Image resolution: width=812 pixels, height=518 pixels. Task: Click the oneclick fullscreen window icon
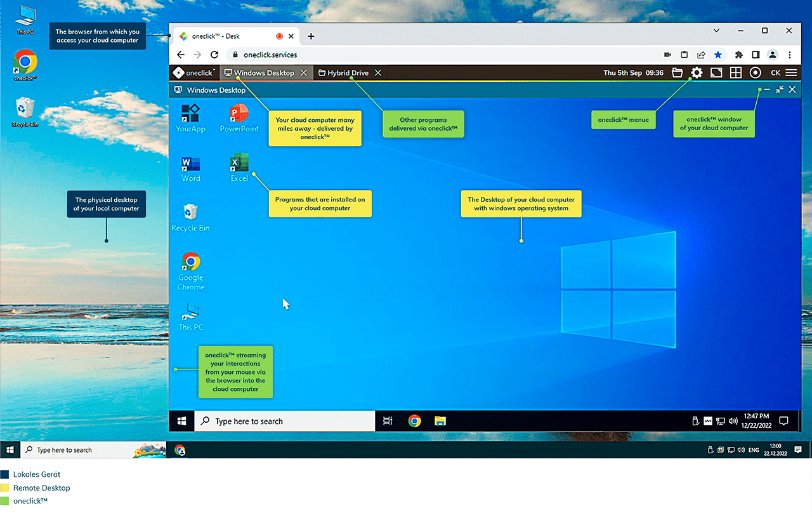point(716,73)
